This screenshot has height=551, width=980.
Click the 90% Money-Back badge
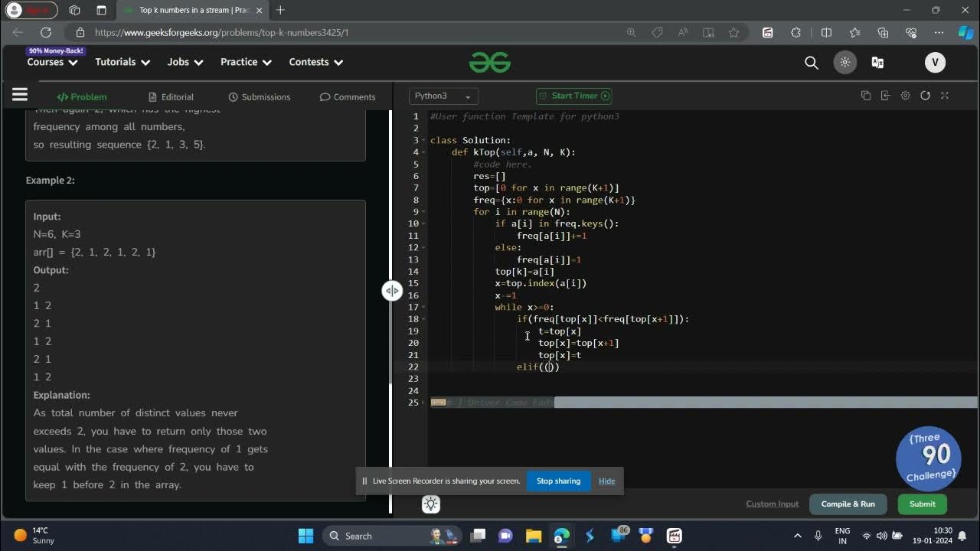click(55, 51)
